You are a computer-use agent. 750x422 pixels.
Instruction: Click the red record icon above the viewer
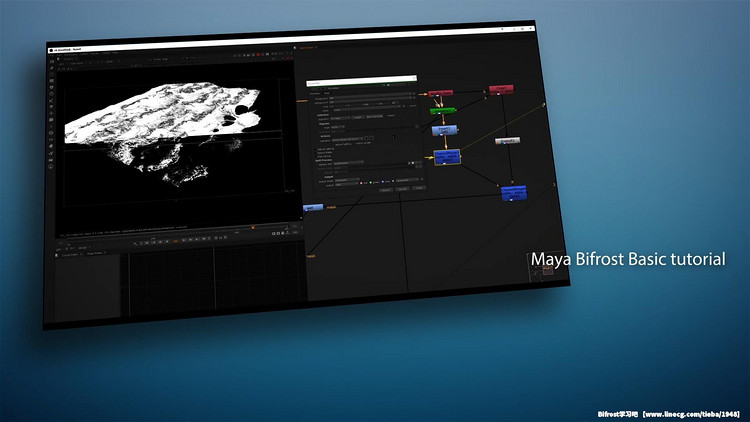pos(258,55)
